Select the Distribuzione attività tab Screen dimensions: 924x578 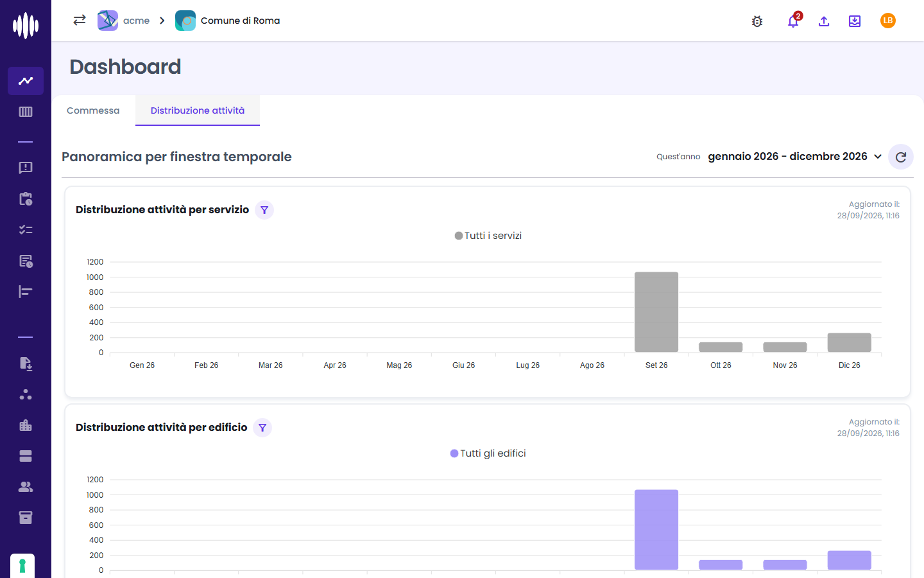tap(198, 110)
